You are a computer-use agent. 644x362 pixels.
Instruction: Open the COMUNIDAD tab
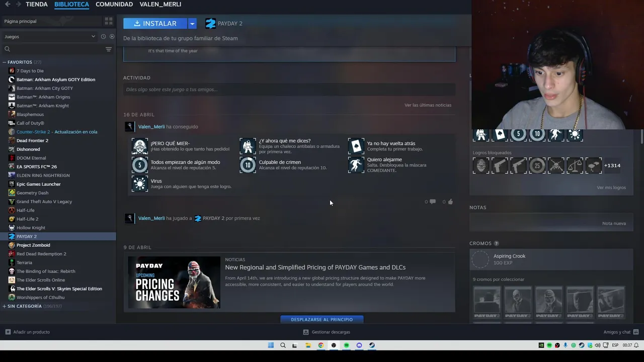pos(114,4)
